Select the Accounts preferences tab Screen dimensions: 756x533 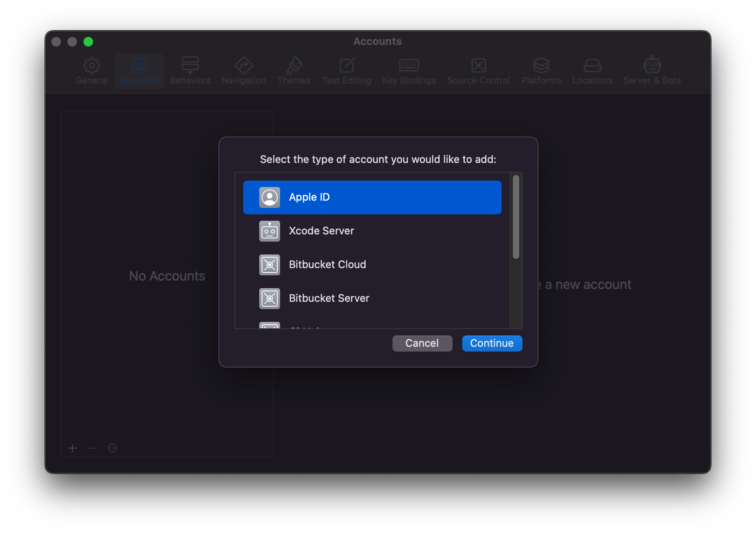[139, 71]
